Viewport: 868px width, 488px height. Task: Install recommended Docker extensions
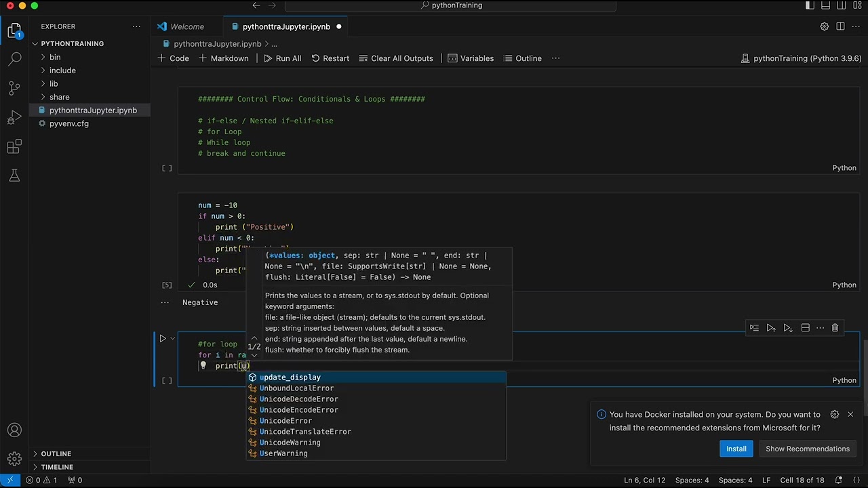736,449
